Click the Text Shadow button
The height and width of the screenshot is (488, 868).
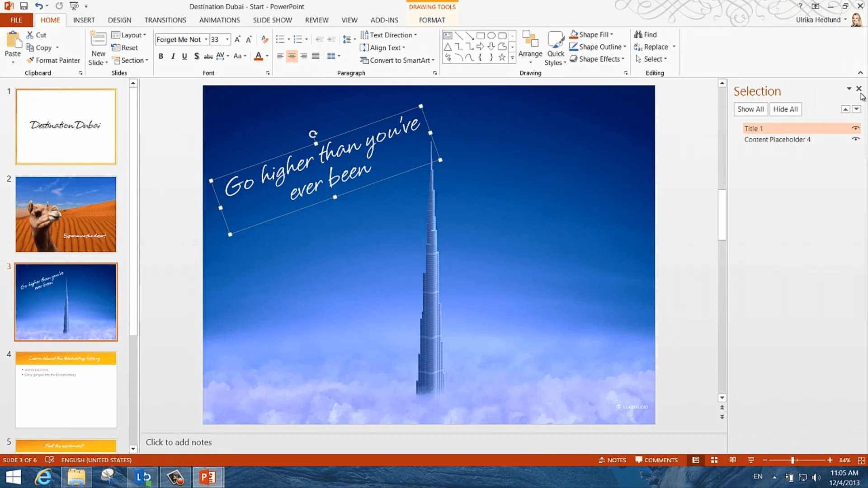click(x=196, y=56)
